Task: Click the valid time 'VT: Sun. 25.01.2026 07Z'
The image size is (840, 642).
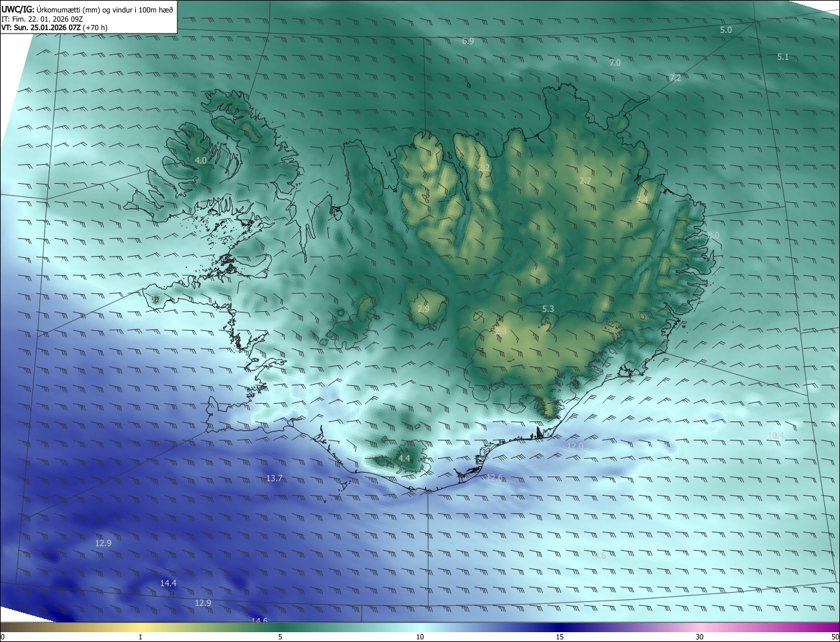Action: click(x=41, y=28)
